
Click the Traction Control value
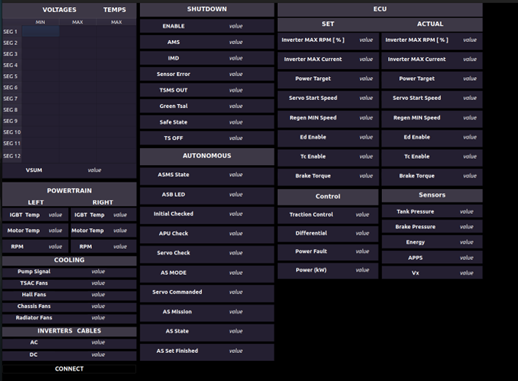coord(362,215)
